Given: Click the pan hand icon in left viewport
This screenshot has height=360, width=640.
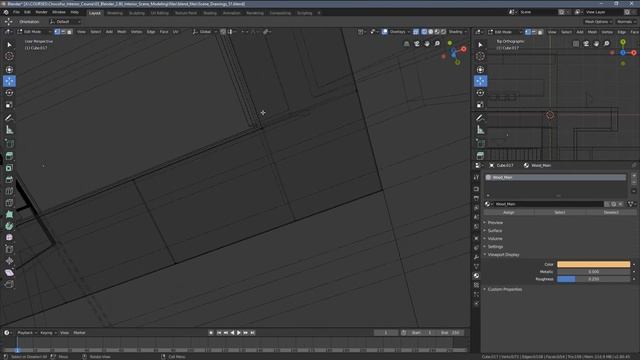Looking at the screenshot, I should pyautogui.click(x=427, y=43).
